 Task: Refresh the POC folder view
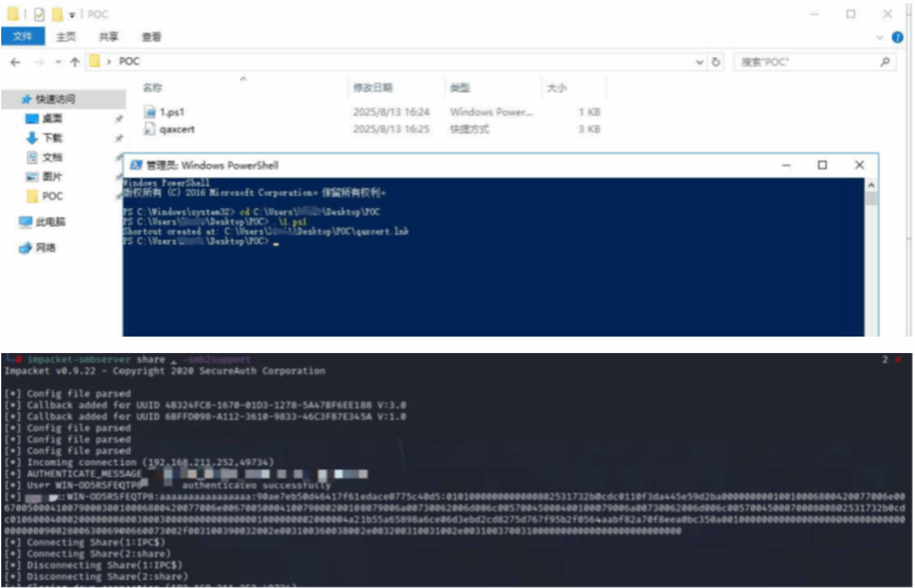tap(716, 62)
